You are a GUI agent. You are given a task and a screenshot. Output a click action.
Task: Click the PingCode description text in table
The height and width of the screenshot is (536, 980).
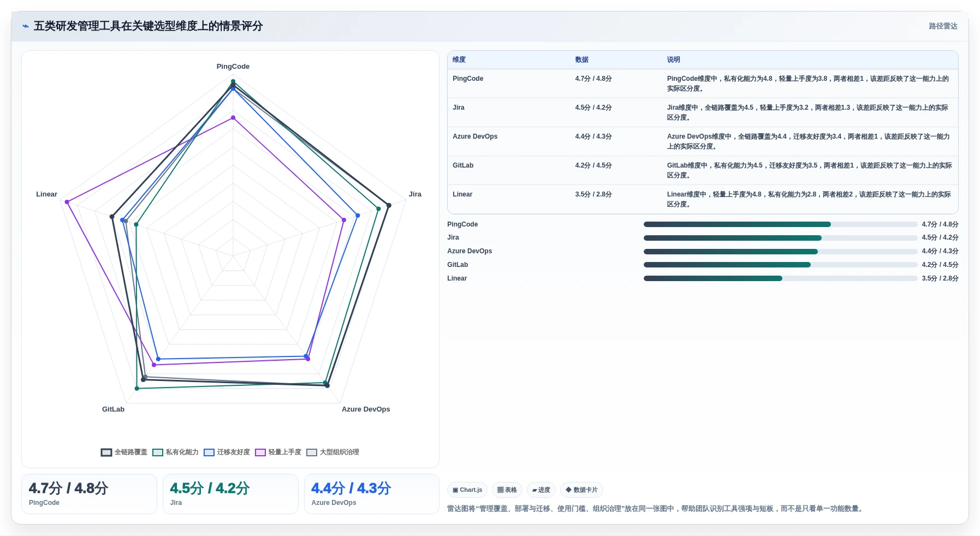tap(808, 84)
